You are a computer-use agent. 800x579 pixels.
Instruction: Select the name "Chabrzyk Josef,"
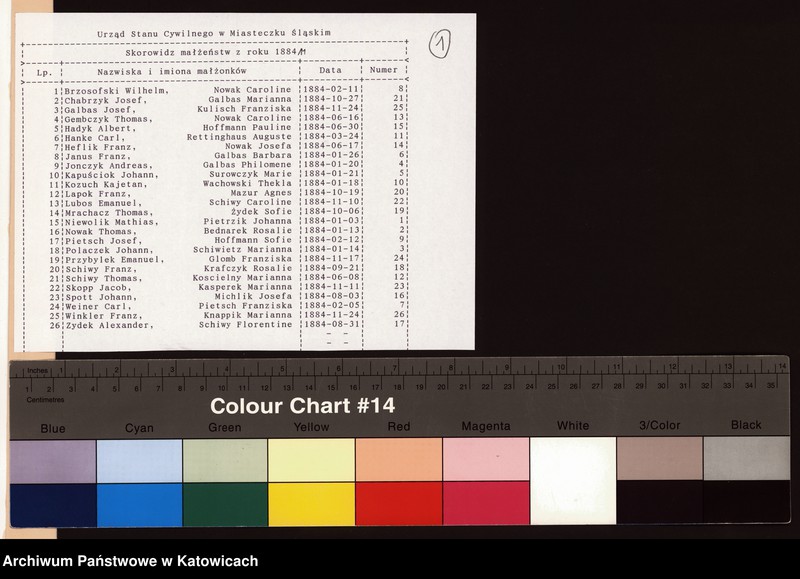point(106,100)
